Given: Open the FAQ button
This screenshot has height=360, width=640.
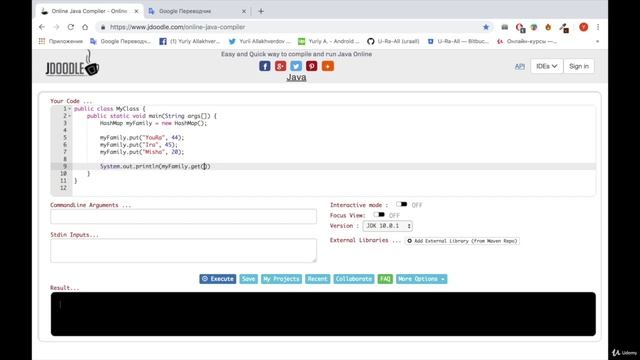Looking at the screenshot, I should [385, 279].
